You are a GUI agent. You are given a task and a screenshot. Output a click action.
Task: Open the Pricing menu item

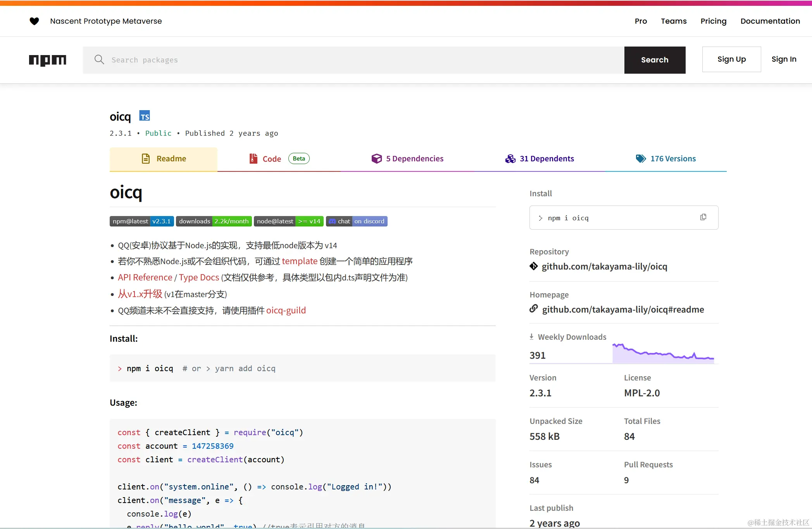[713, 21]
